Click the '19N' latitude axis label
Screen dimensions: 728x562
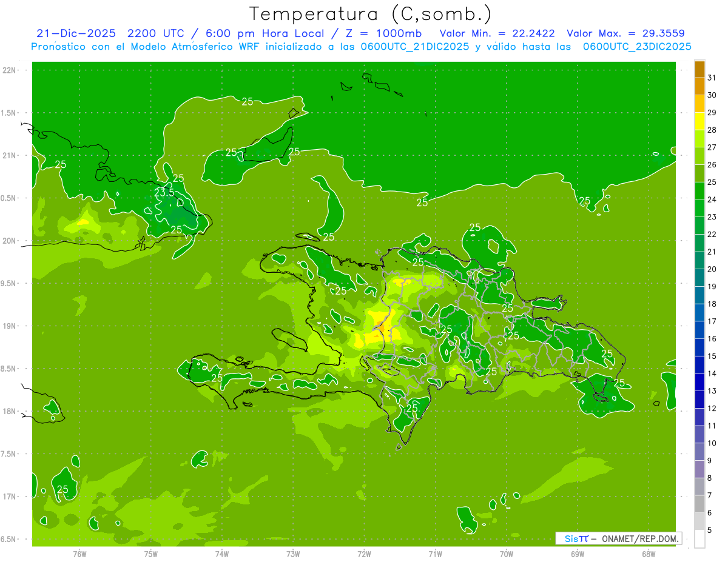[10, 326]
